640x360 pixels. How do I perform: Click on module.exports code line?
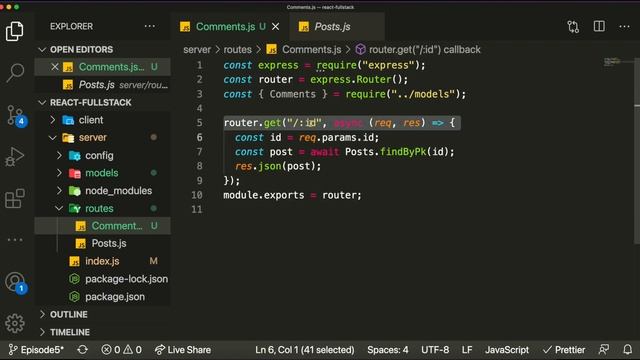(292, 195)
